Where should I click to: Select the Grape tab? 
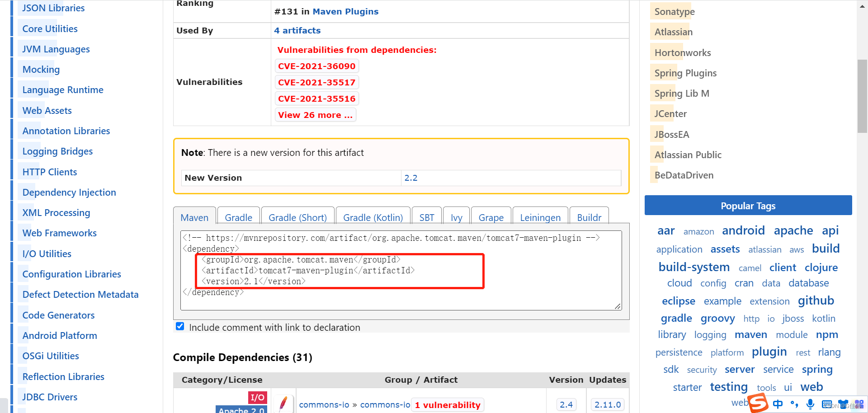pyautogui.click(x=491, y=217)
